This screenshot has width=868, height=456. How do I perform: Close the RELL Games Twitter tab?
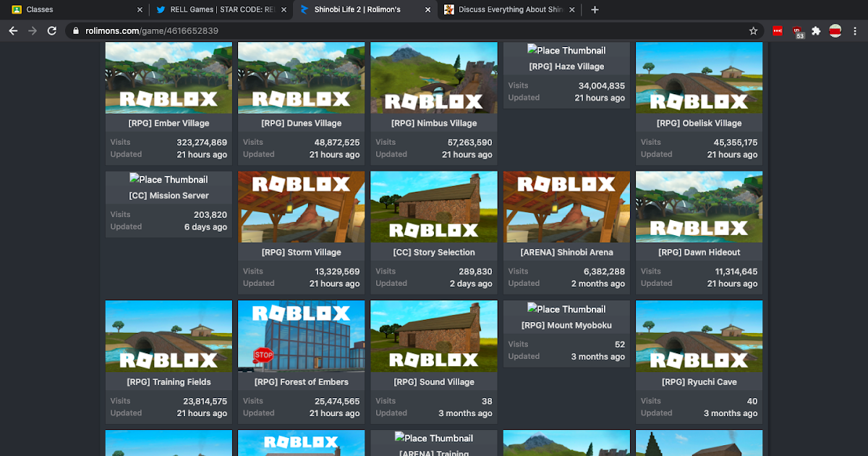point(284,9)
